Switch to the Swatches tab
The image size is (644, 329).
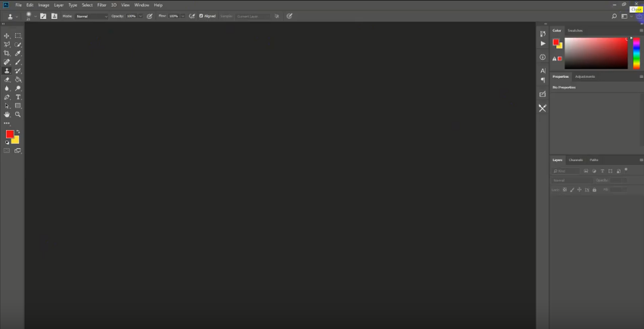(575, 30)
